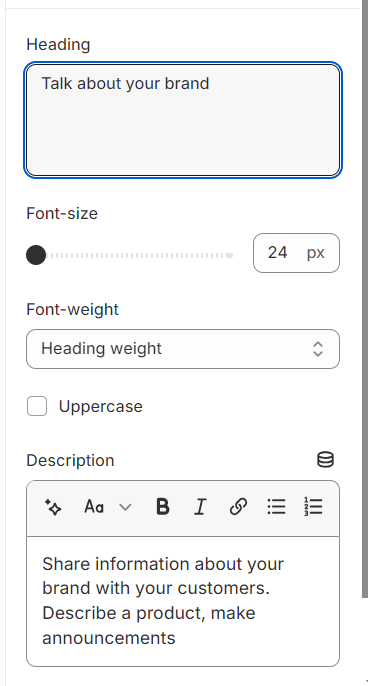Open the text style Aa formatting menu
Image resolution: width=368 pixels, height=686 pixels.
tap(108, 507)
